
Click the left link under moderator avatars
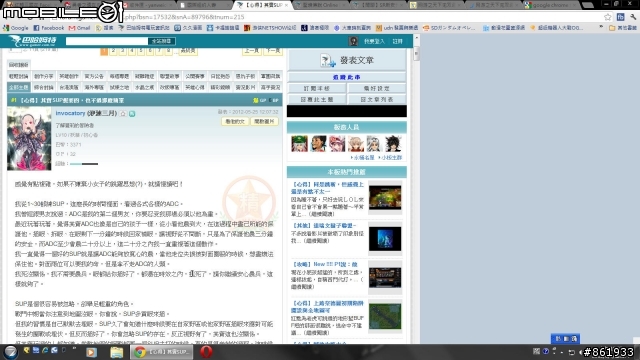(x=362, y=157)
